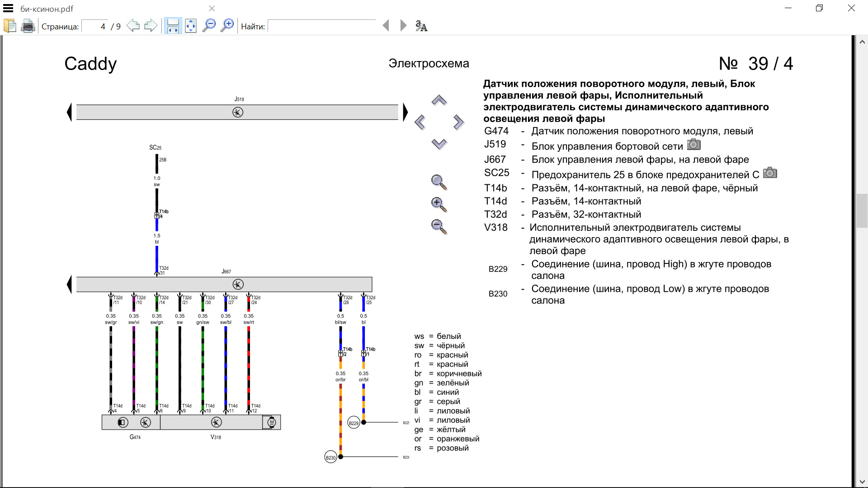Click the V318 legend entry

point(637,239)
